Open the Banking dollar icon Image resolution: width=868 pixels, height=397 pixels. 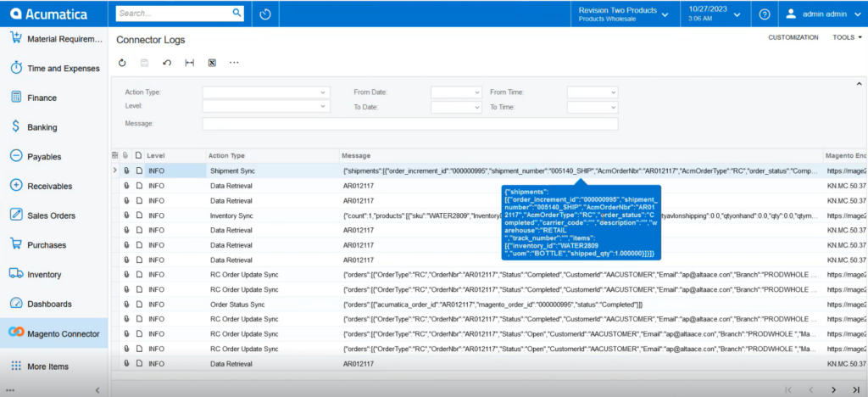[x=16, y=126]
